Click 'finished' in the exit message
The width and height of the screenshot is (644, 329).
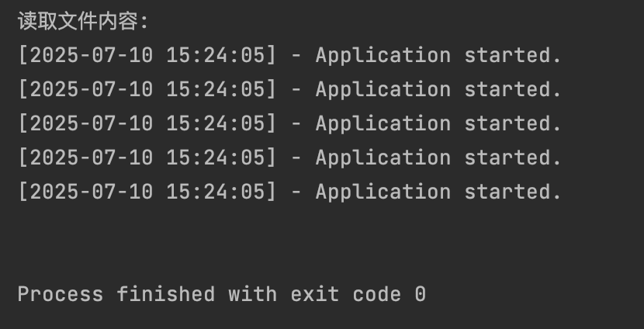[x=166, y=294]
